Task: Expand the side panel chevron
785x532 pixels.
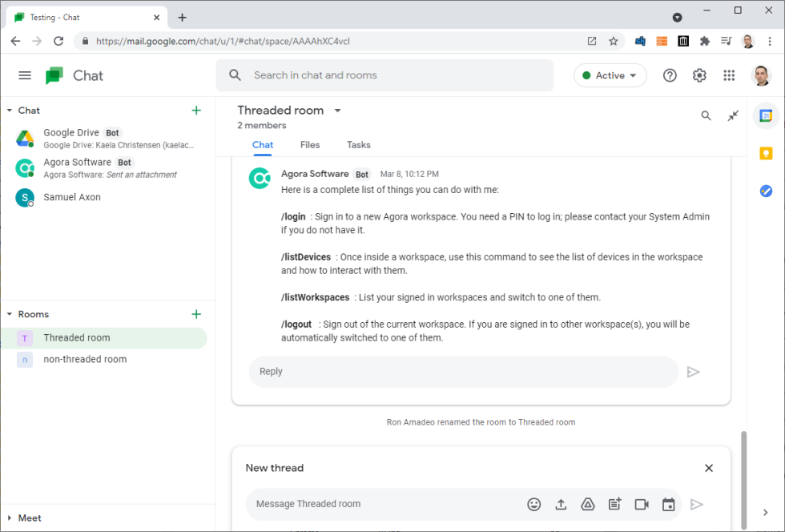Action: 766,512
